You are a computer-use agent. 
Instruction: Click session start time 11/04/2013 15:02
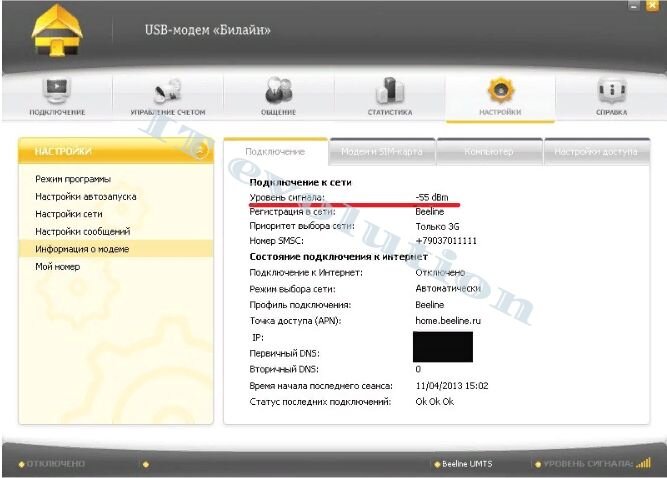point(452,386)
